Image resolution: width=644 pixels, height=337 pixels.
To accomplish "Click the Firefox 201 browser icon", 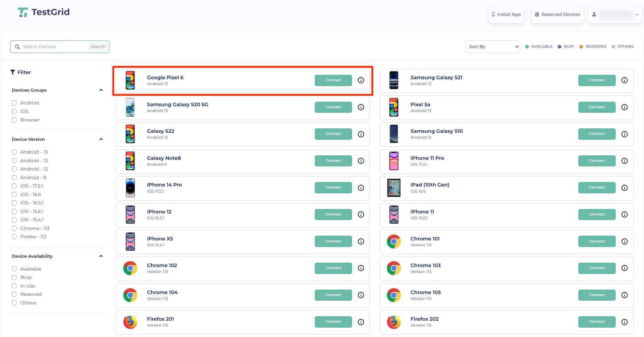I will point(130,322).
